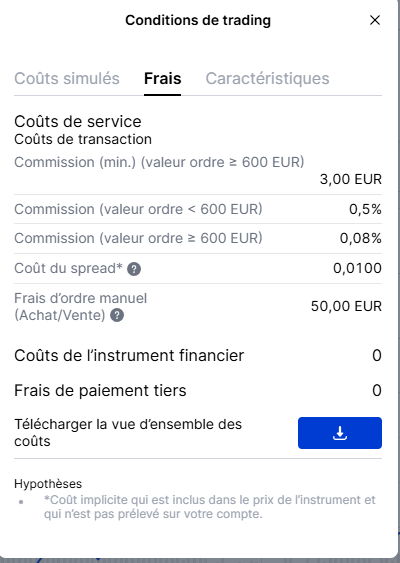This screenshot has width=400, height=563.
Task: Click the Coût du spread* label
Action: pyautogui.click(x=68, y=268)
